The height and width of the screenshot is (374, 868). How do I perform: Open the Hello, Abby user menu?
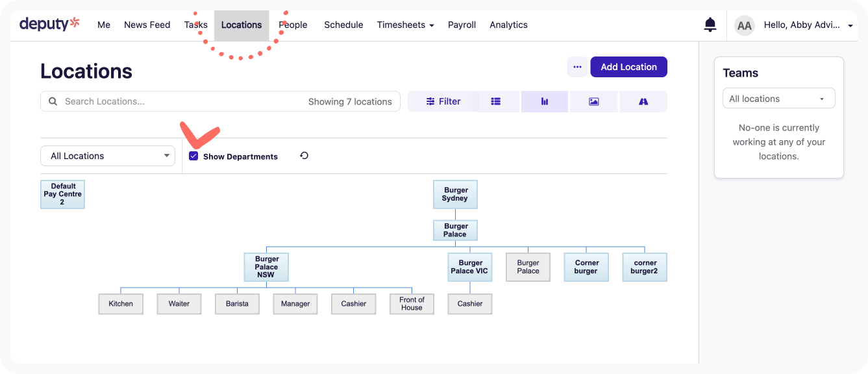point(808,25)
